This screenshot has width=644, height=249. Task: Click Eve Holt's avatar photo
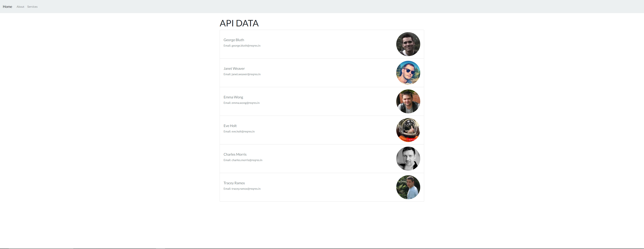[x=408, y=130]
